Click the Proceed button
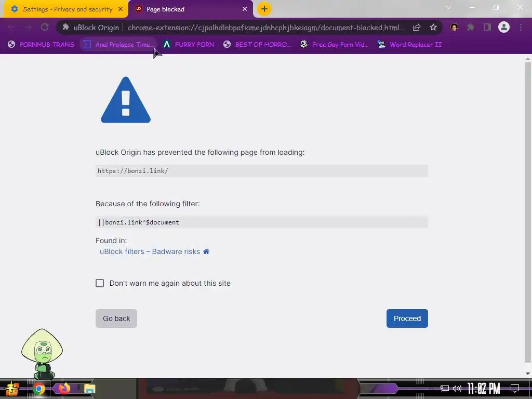532x399 pixels. click(x=407, y=318)
